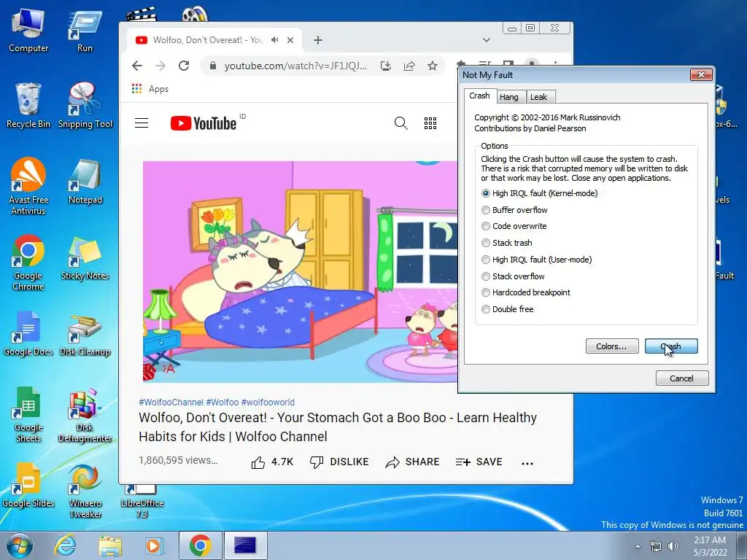Open the #WolfooChannel hashtag link
747x560 pixels.
click(171, 402)
